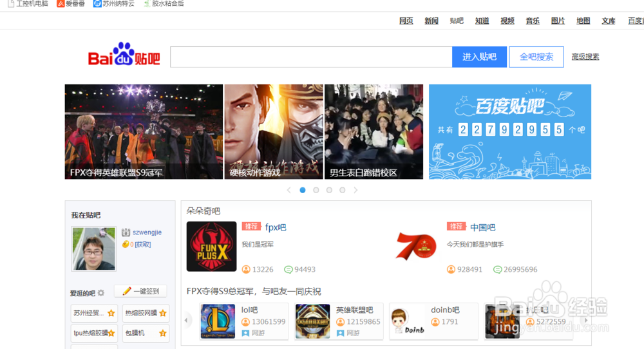This screenshot has width=644, height=349.
Task: Open the 硬核动作游戏 banner image
Action: [274, 132]
